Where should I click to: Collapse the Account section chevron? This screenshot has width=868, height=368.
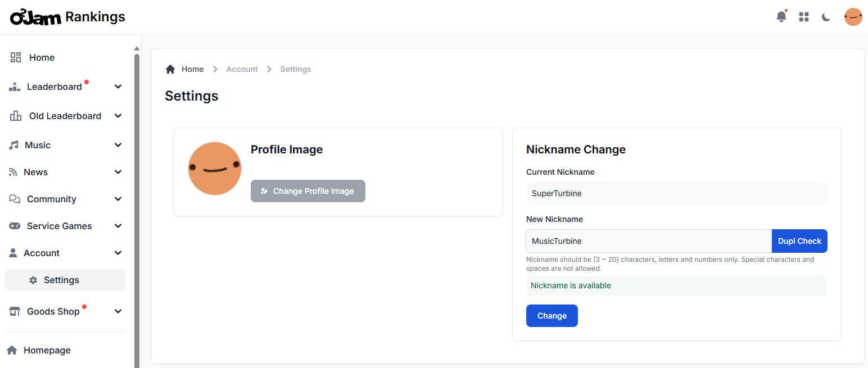click(118, 253)
